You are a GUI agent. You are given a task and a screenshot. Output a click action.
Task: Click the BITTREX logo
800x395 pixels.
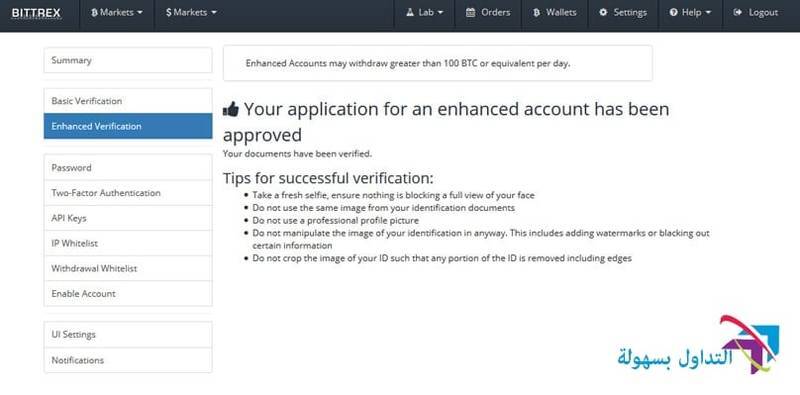pyautogui.click(x=36, y=13)
